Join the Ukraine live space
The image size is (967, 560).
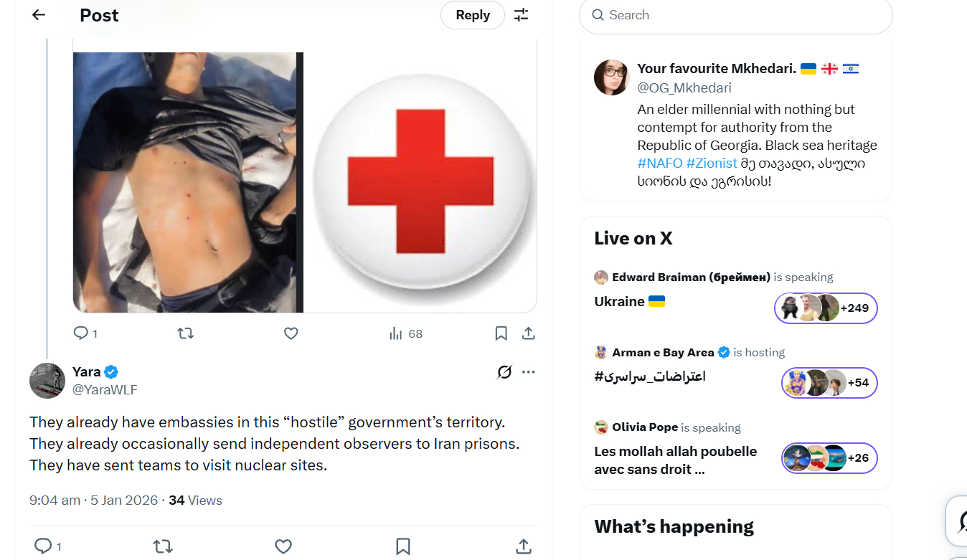click(826, 308)
